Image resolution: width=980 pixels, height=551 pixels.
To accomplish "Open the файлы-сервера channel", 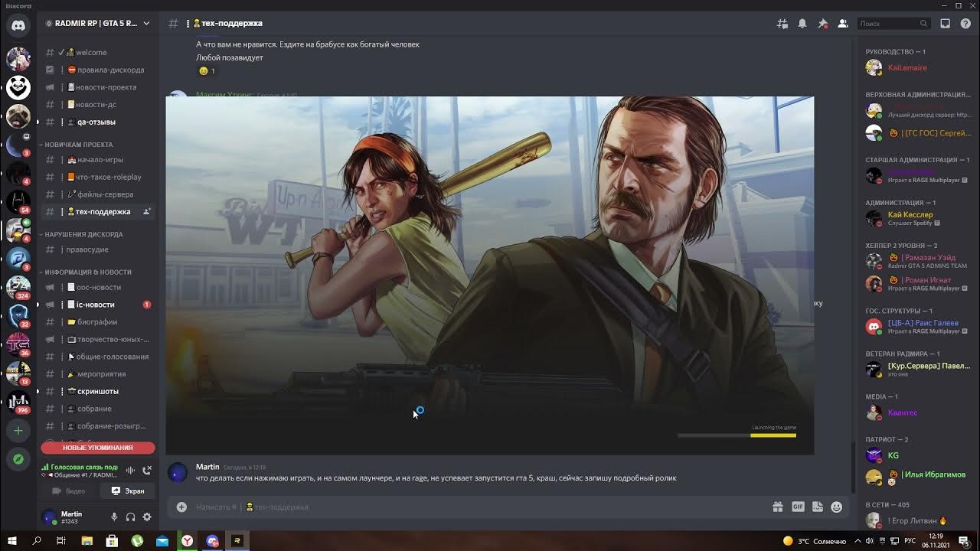I will 99,194.
